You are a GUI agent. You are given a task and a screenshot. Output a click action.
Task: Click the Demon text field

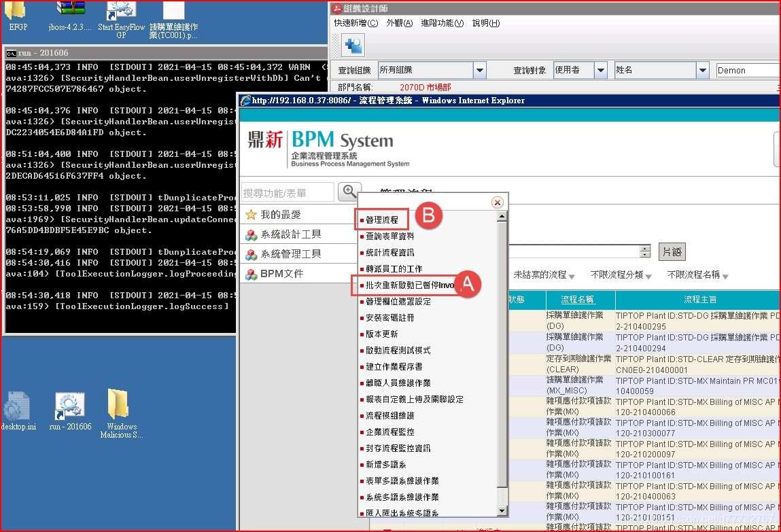tap(748, 70)
